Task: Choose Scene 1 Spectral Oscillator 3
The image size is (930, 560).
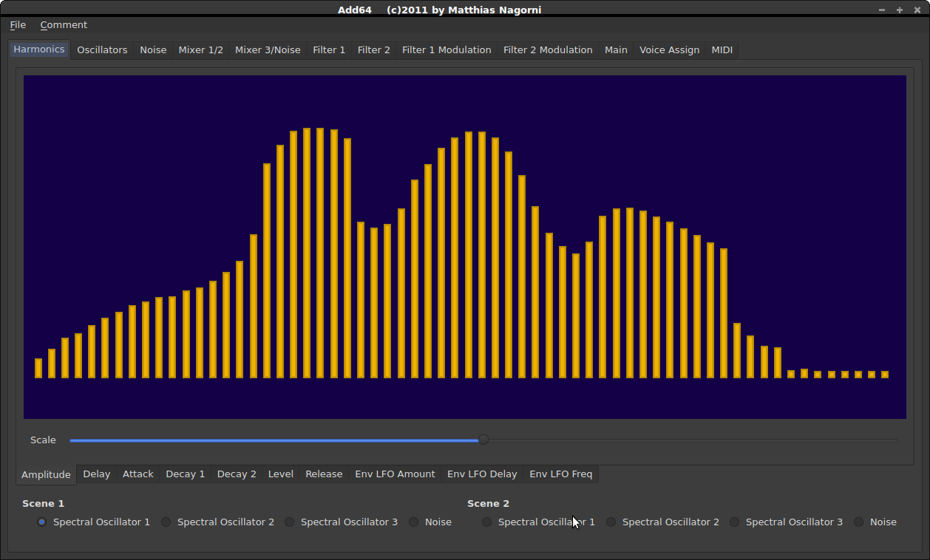Action: pyautogui.click(x=290, y=522)
